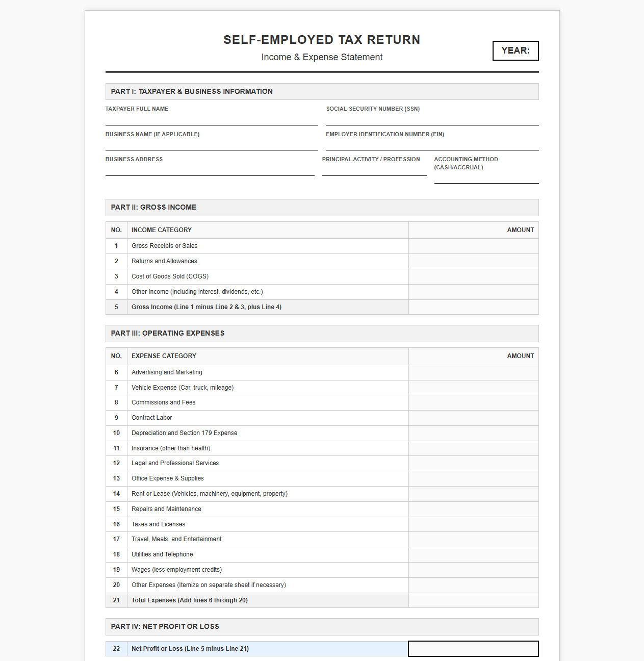This screenshot has height=661, width=644.
Task: Click the 'PART IV: NET PROFIT OR LOSS' heading
Action: coord(165,626)
